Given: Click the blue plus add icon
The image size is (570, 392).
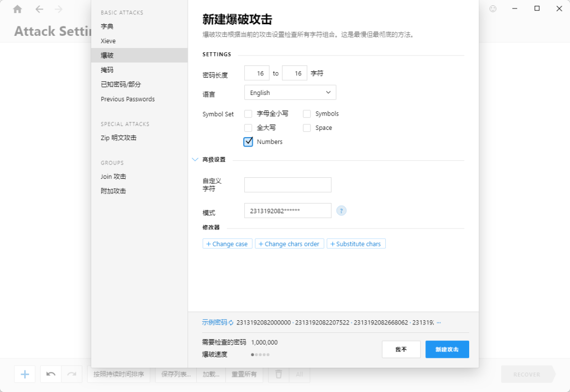Looking at the screenshot, I should coord(25,374).
